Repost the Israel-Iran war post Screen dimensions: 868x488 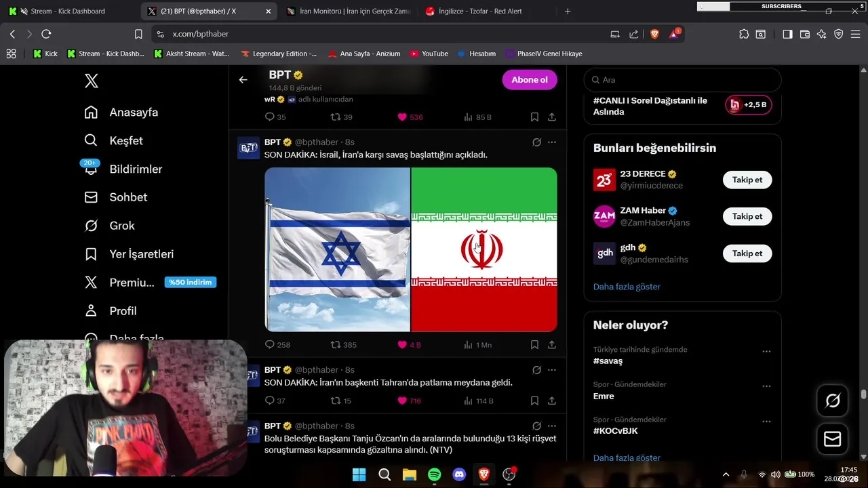pos(343,345)
